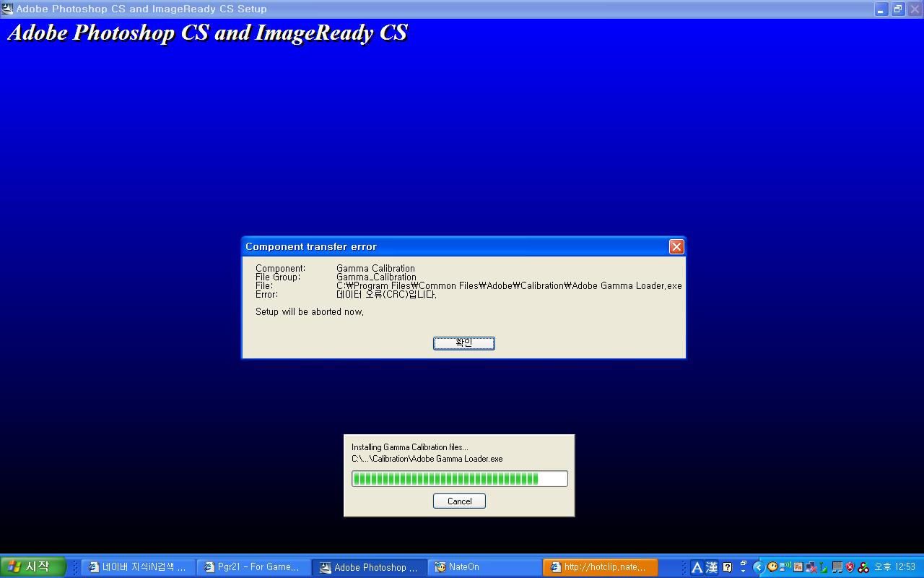Click the C:\...\Calibration\Adobe Gamma Loader.exe progress path
This screenshot has width=924, height=578.
click(427, 459)
